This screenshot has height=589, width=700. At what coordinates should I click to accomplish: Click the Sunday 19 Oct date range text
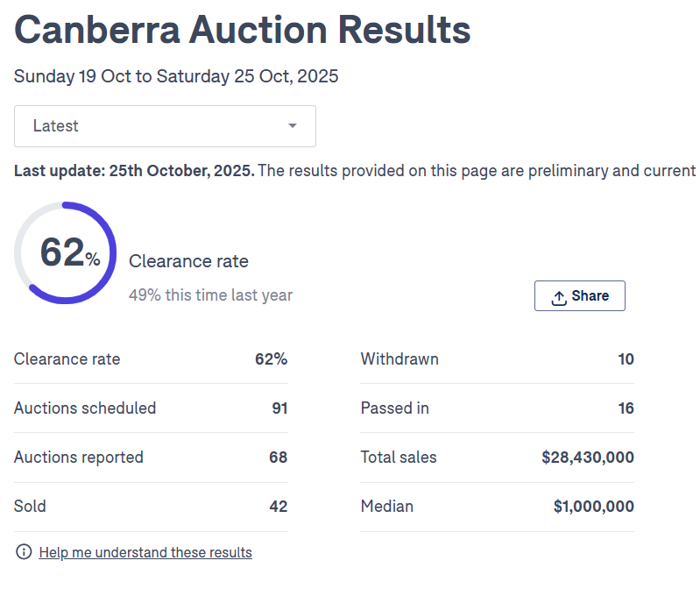click(176, 76)
